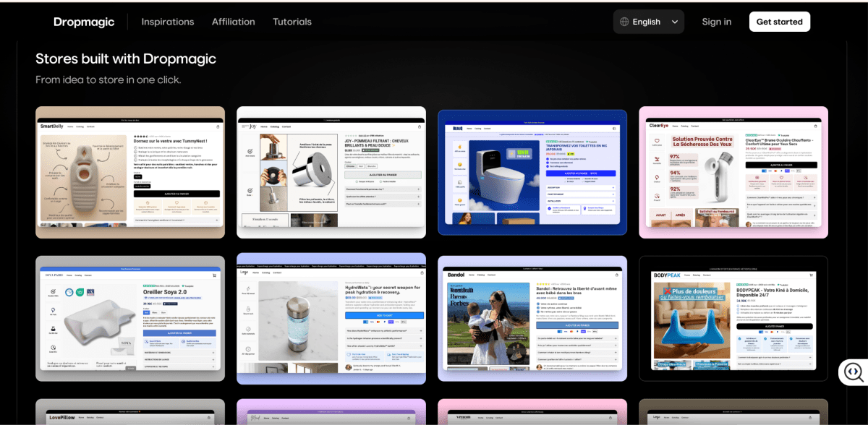Click 'From idea to store in one click.' text
Screen dimensions: 868x425
[x=109, y=80]
